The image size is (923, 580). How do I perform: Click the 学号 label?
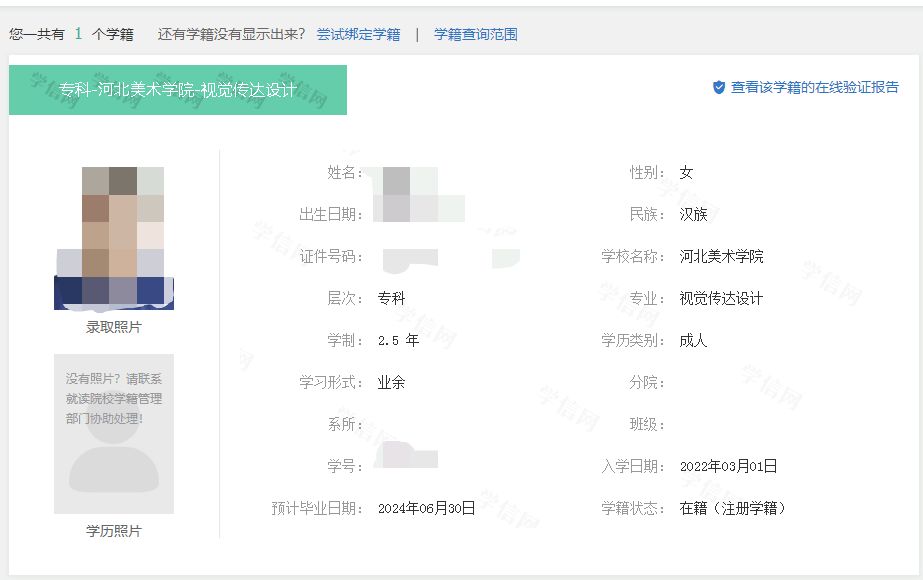tap(345, 466)
